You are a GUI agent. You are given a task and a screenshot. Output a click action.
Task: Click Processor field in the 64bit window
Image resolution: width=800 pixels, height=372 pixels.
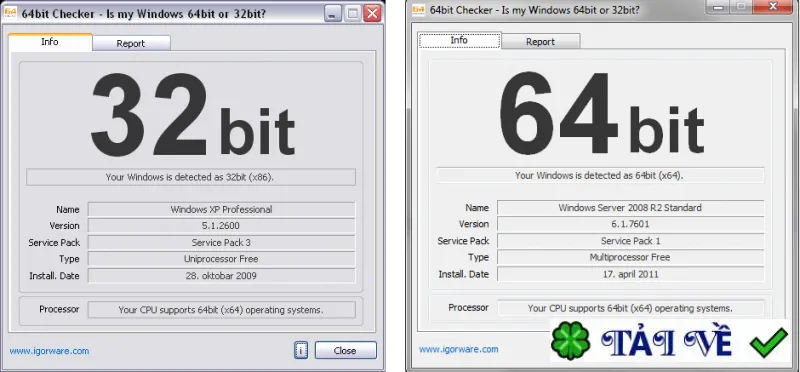(x=631, y=308)
